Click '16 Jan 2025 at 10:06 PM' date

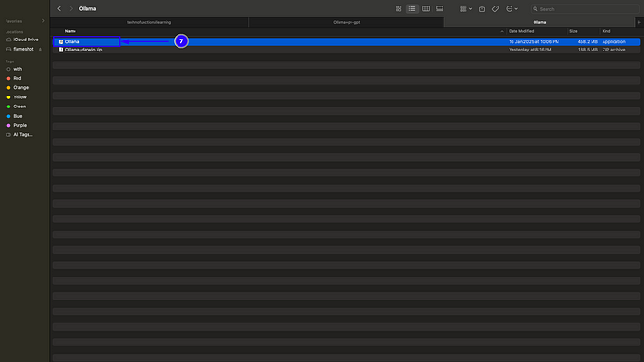tap(534, 42)
